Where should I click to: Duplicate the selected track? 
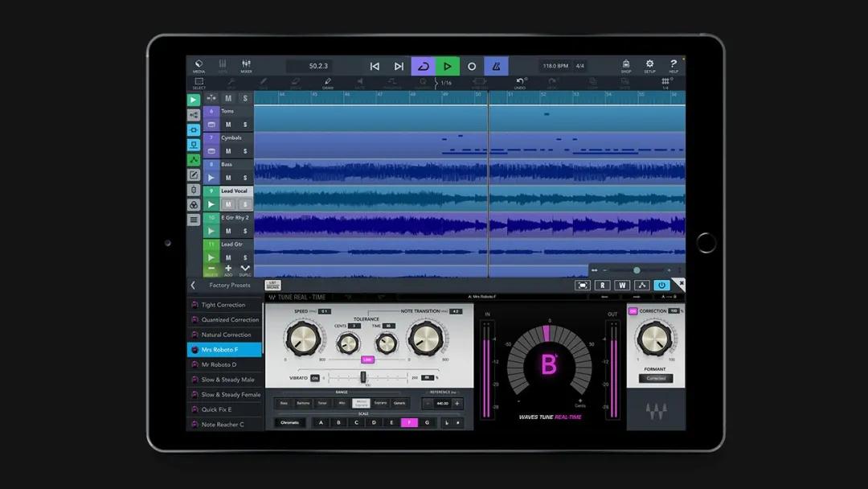coord(245,269)
